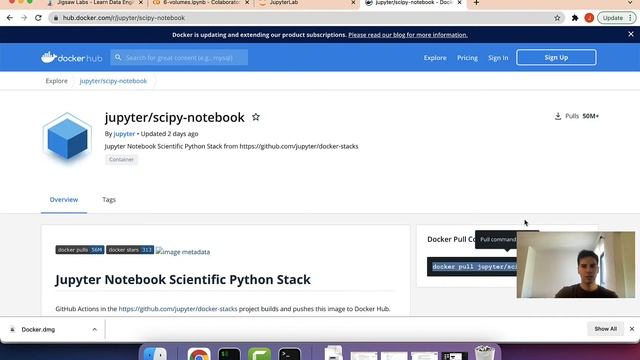This screenshot has height=360, width=640.
Task: Open Explore in the top navigation
Action: [435, 58]
